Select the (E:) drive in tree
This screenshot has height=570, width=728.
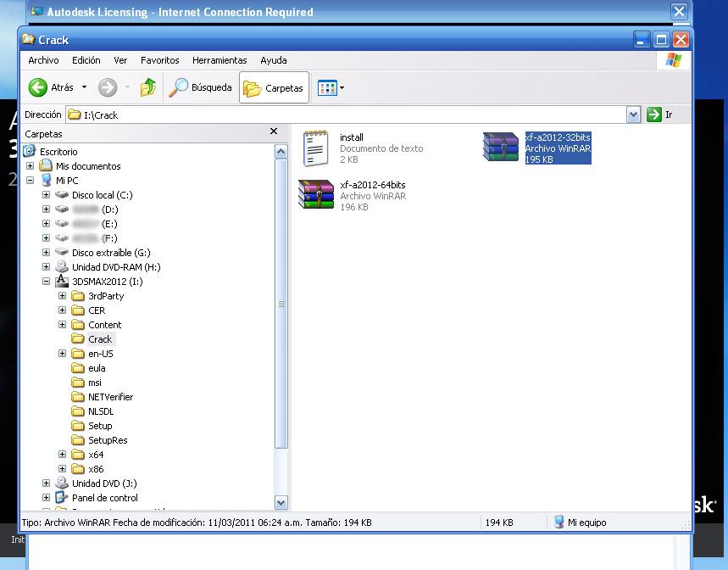[95, 224]
